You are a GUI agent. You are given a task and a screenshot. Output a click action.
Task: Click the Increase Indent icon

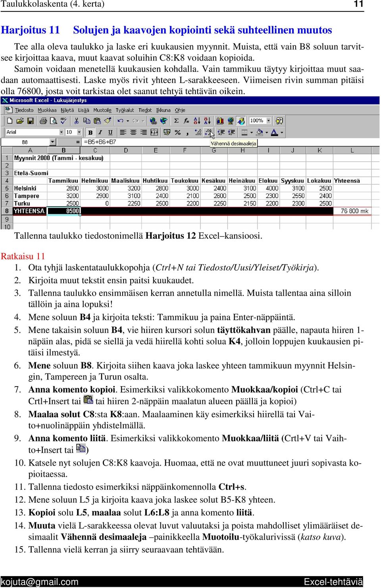231,132
